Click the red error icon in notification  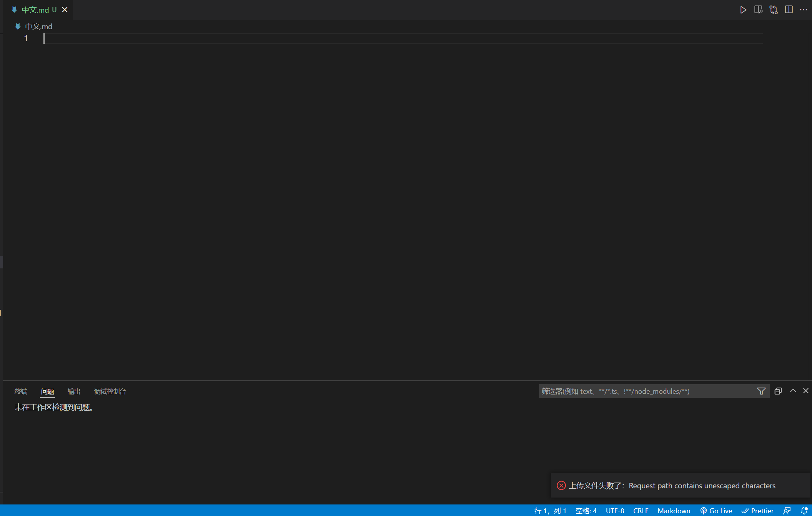point(561,486)
